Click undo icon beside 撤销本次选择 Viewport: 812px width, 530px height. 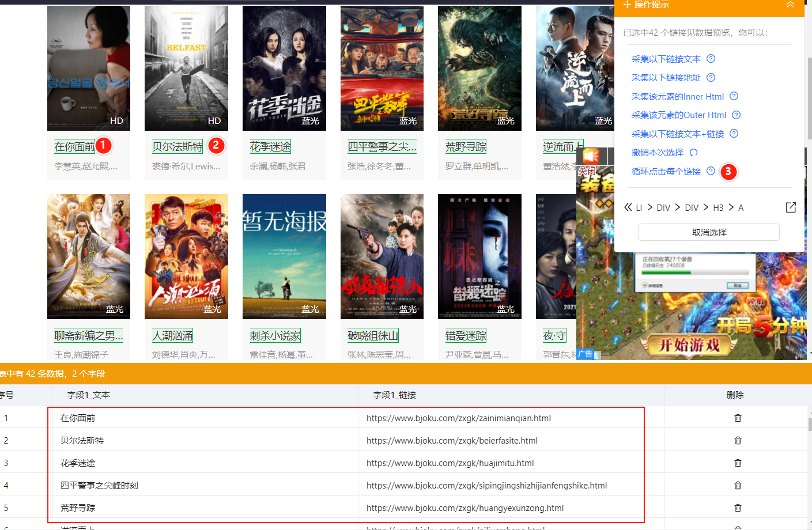(693, 153)
